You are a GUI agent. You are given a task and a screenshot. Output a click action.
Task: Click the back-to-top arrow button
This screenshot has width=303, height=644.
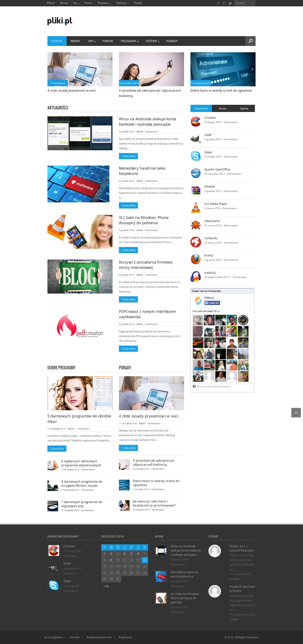click(x=296, y=413)
